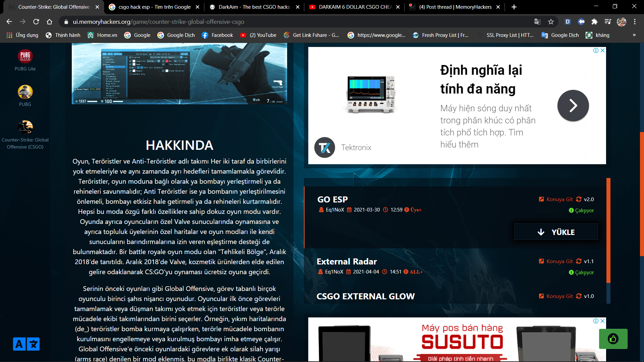Reload the current page

click(36, 21)
